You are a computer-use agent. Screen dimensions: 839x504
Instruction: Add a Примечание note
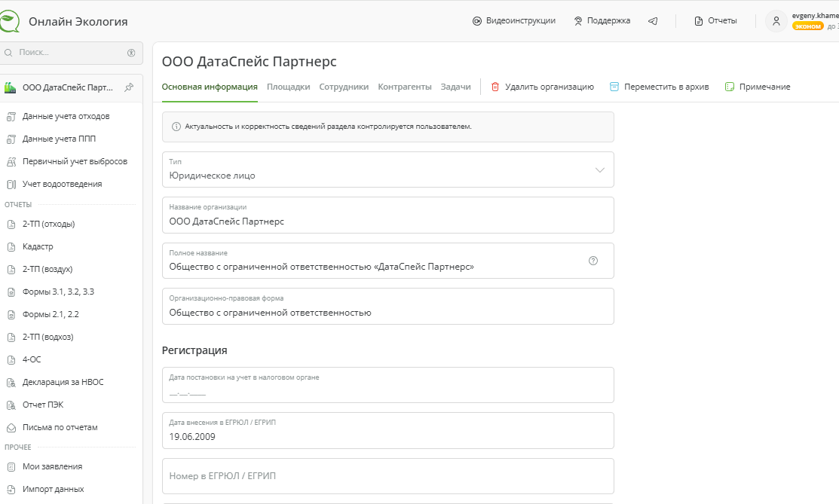pyautogui.click(x=758, y=87)
